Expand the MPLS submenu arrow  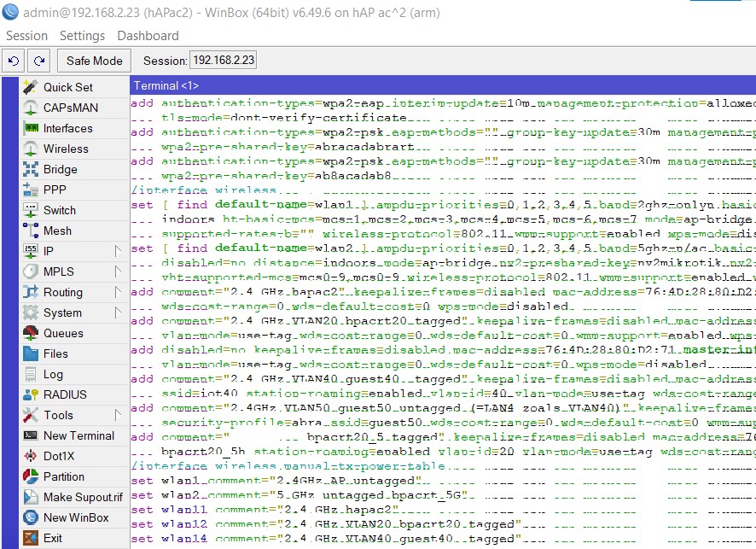tap(117, 272)
